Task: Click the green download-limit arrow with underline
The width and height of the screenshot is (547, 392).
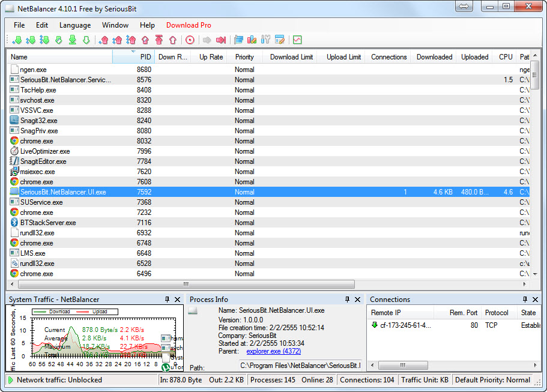Action: [x=72, y=40]
